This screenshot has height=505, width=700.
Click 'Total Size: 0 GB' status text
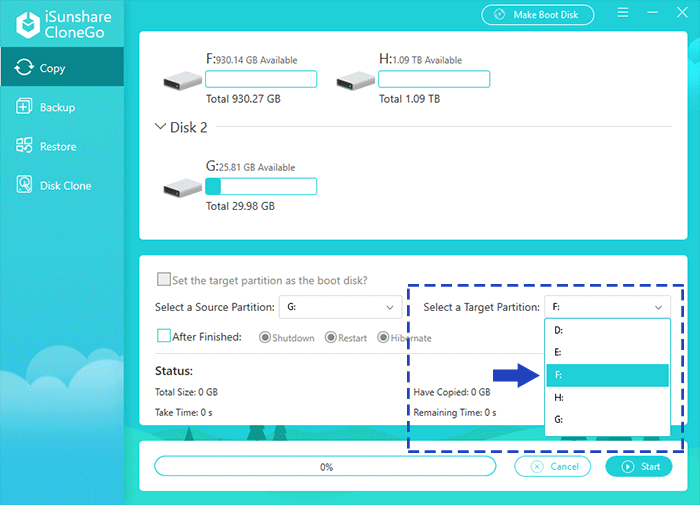[186, 392]
